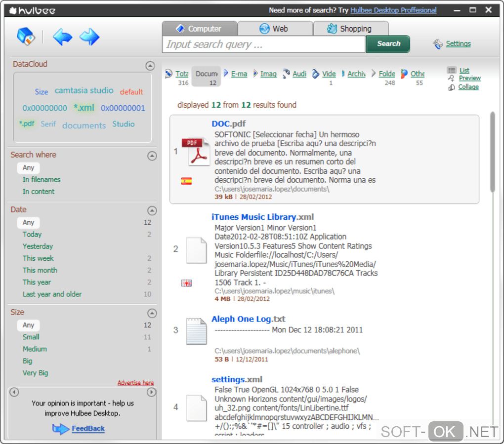The image size is (504, 444).
Task: Click 'camtasia studio' tag in DataCloud
Action: (x=84, y=90)
